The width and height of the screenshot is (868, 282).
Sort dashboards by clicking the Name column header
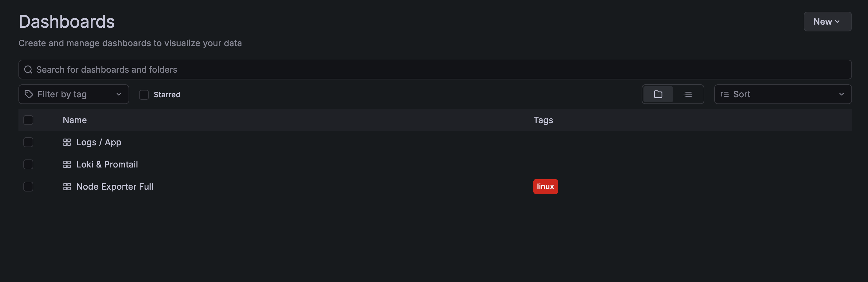[x=74, y=120]
